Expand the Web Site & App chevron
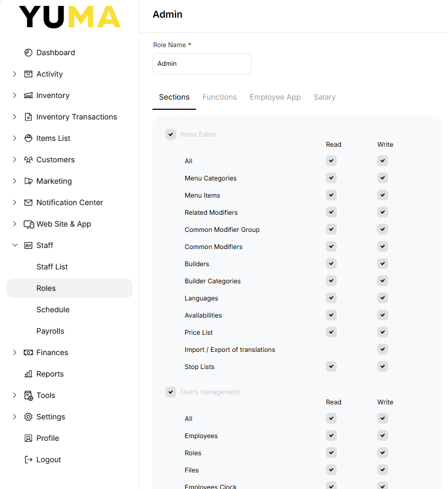Viewport: 448px width, 489px height. (x=14, y=224)
